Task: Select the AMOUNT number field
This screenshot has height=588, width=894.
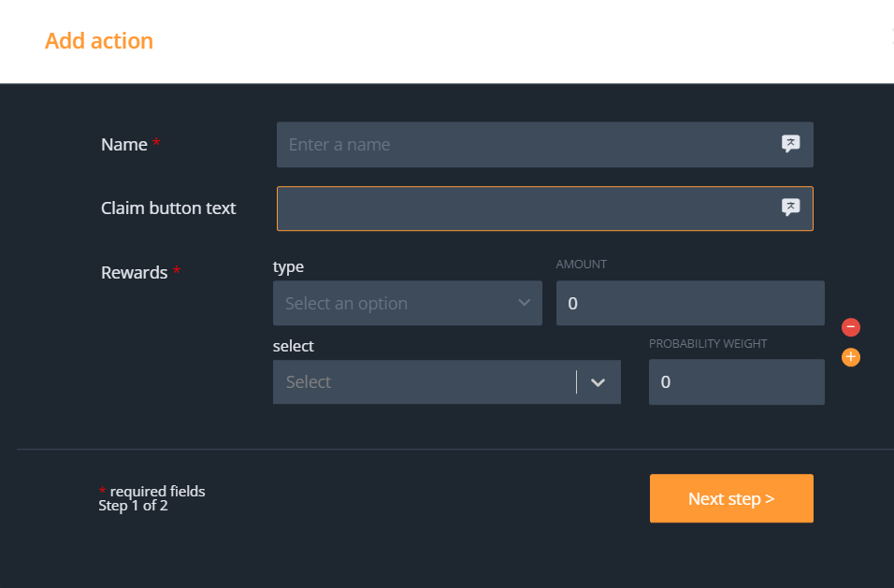Action: pos(690,304)
